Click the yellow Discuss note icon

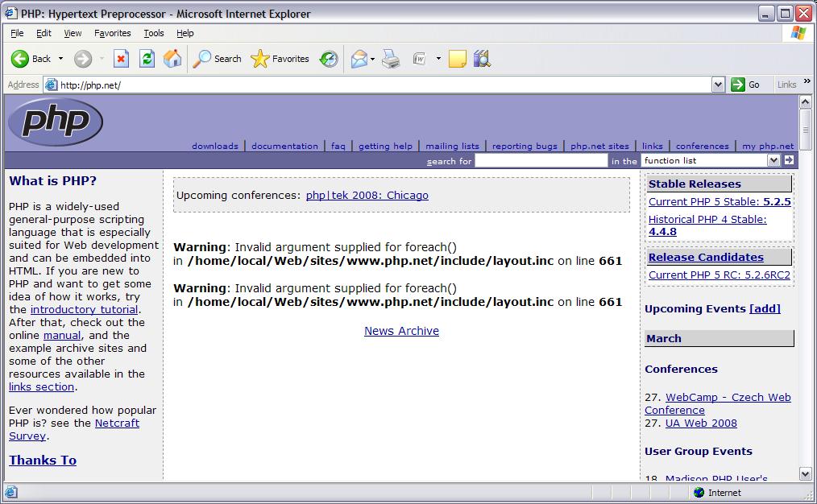click(457, 59)
